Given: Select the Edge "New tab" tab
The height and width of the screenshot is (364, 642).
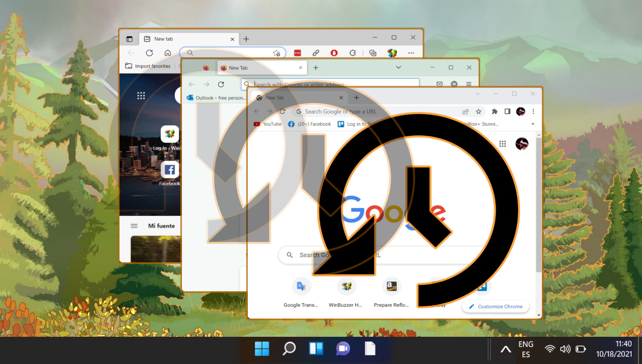Looking at the screenshot, I should (189, 39).
